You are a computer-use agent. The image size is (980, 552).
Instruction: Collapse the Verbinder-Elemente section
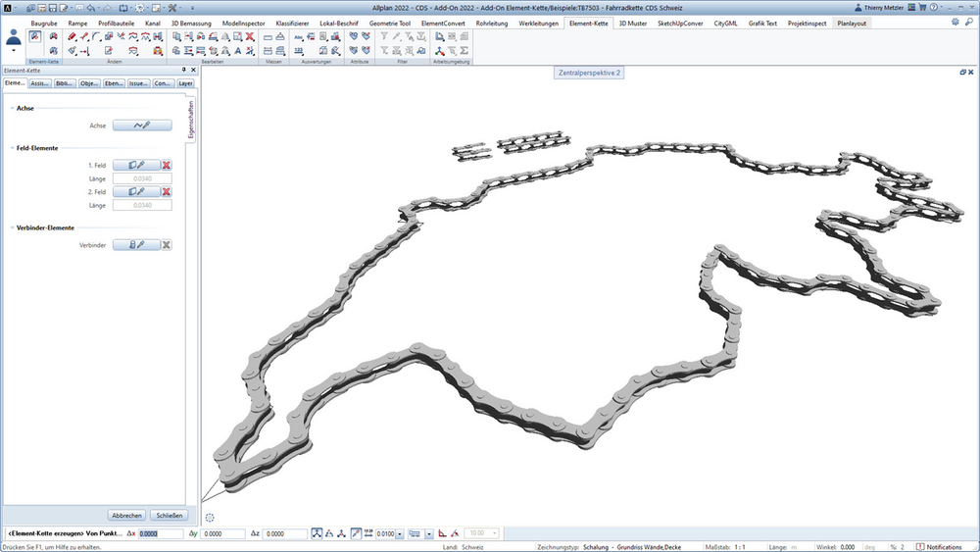(12, 228)
